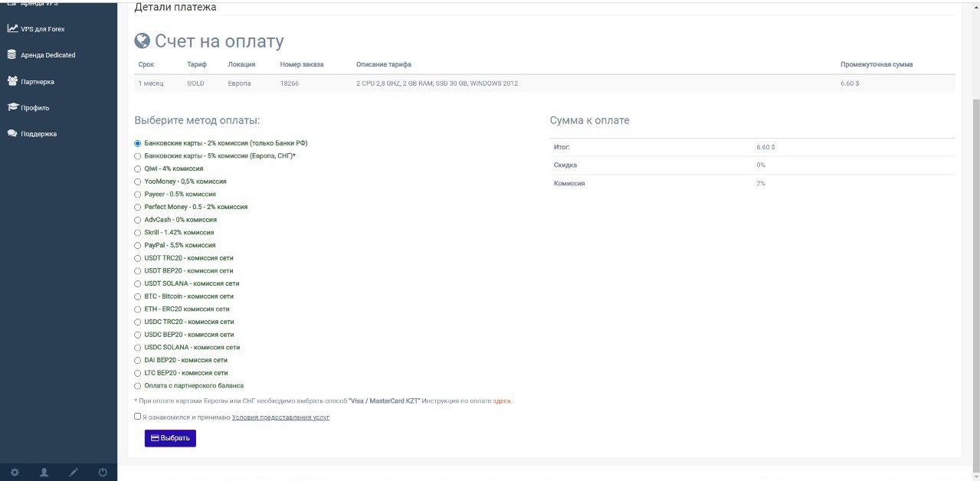Open the red здесь instruction link

pyautogui.click(x=502, y=401)
